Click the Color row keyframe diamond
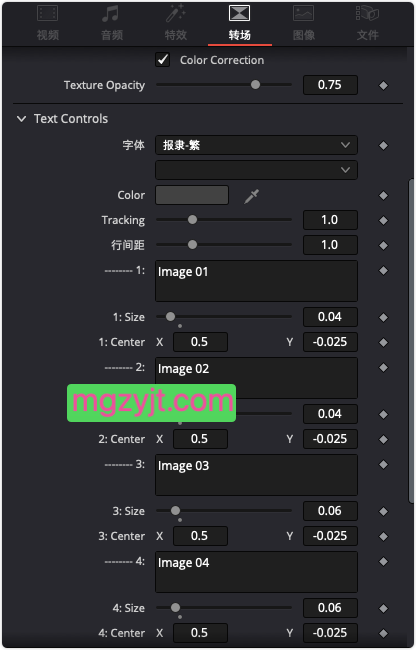This screenshot has height=650, width=416. 384,195
